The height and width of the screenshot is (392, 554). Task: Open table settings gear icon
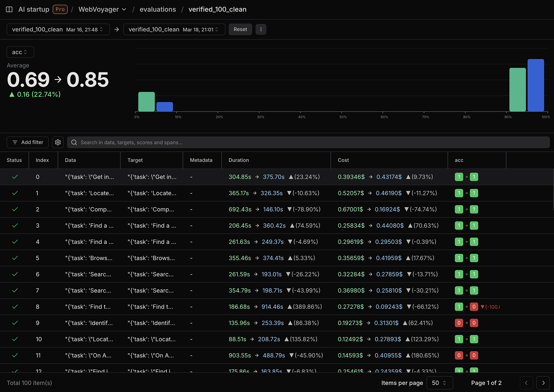pyautogui.click(x=58, y=142)
